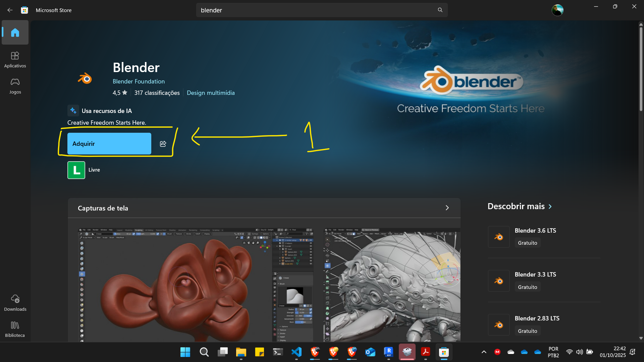
Task: Open the Jogos section
Action: pos(15,86)
